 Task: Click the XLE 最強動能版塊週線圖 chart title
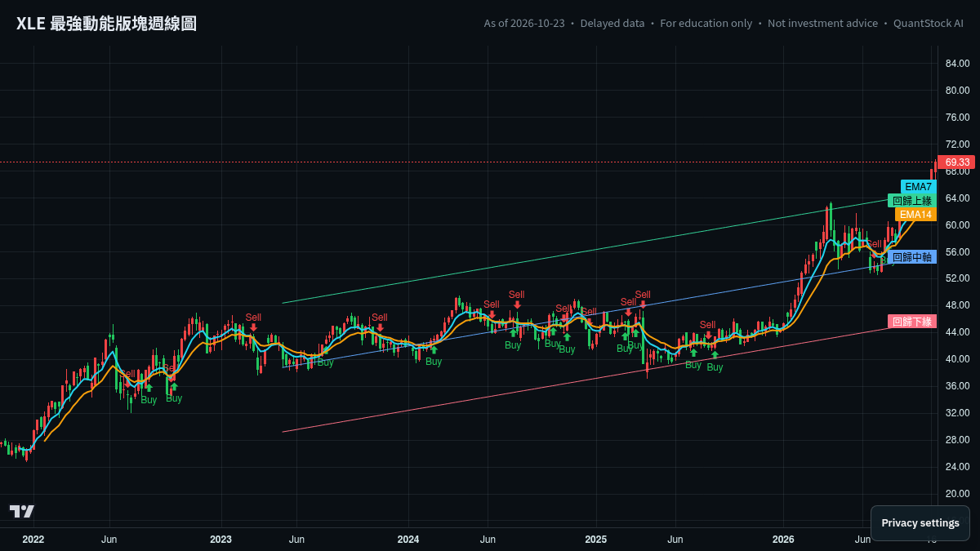[106, 24]
